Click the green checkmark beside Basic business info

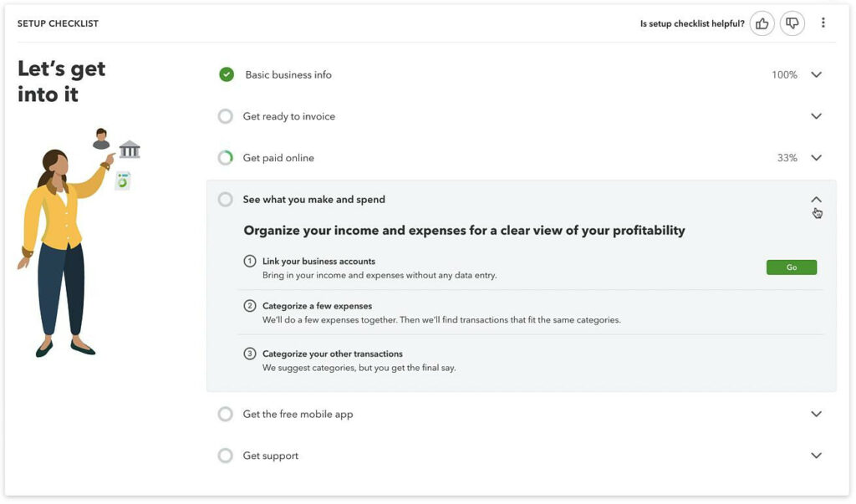coord(226,74)
